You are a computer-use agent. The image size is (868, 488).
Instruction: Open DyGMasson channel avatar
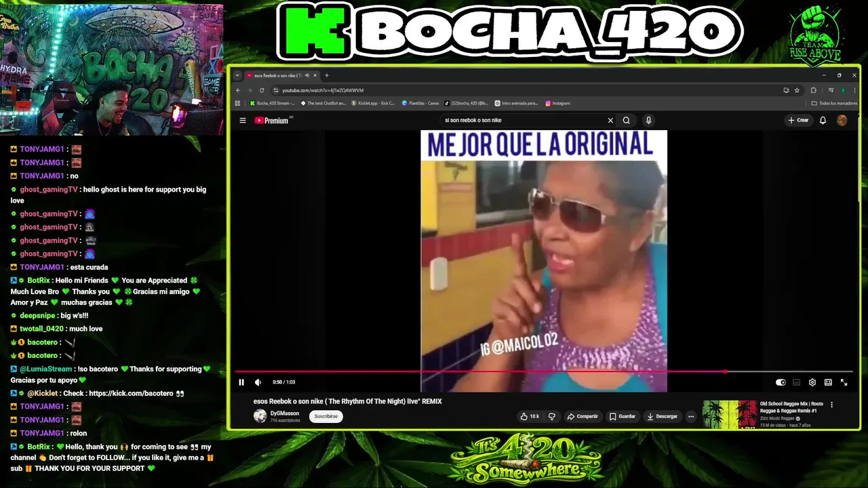pyautogui.click(x=260, y=416)
